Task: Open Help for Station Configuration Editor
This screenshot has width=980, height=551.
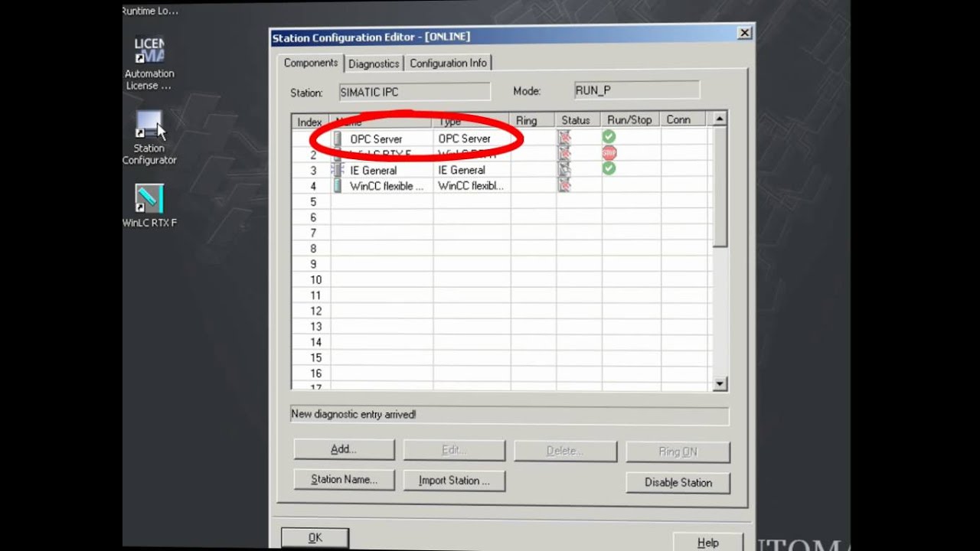Action: coord(708,543)
